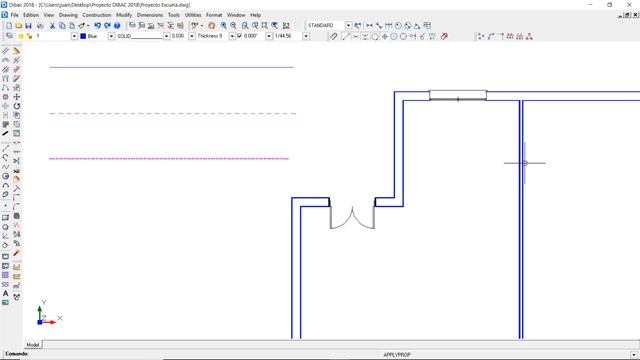Viewport: 640px width, 360px height.
Task: Click the blue color swatch
Action: click(x=83, y=36)
